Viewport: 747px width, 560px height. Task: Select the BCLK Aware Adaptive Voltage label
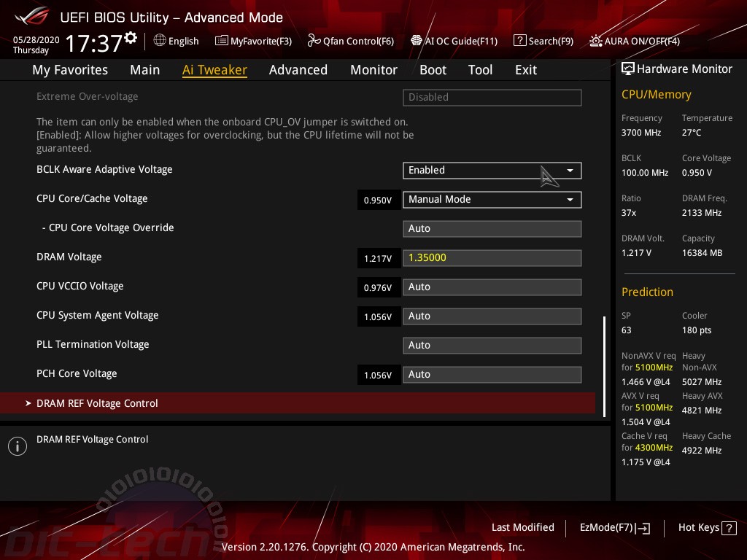pyautogui.click(x=104, y=169)
